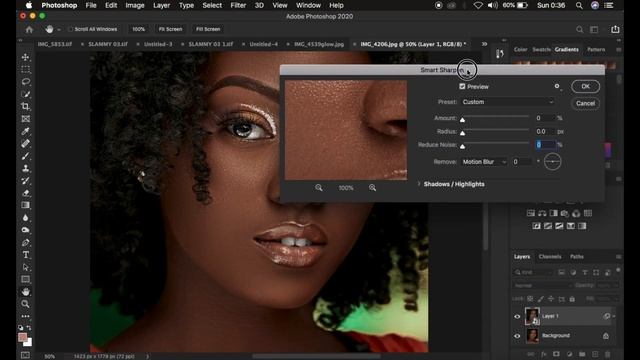The image size is (640, 360).
Task: Open the Apple menu
Action: (29, 5)
